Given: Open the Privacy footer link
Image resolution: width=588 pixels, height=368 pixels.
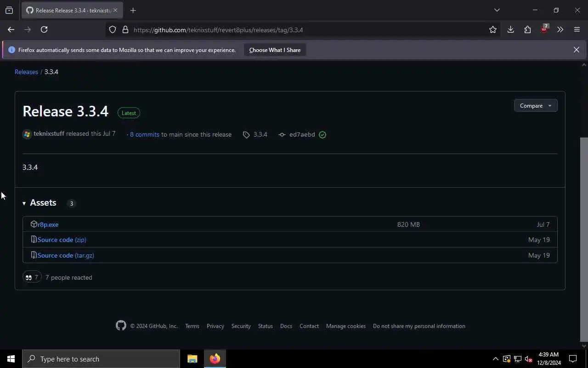Looking at the screenshot, I should coord(215,326).
